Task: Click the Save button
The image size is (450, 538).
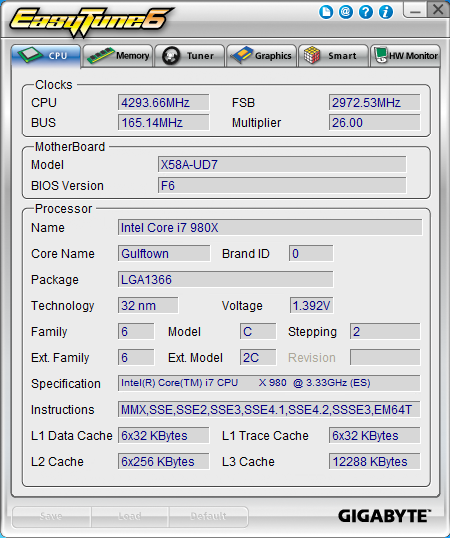Action: (51, 516)
